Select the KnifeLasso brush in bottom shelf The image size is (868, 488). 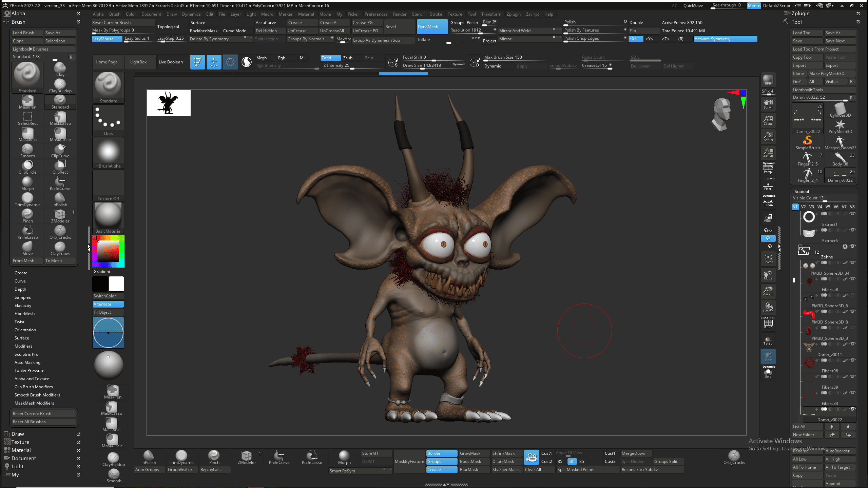[312, 457]
